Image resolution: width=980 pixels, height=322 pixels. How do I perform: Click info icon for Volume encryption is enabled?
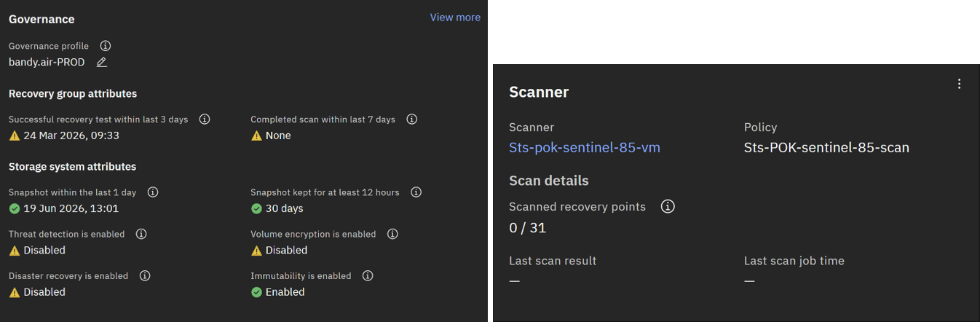(x=392, y=234)
